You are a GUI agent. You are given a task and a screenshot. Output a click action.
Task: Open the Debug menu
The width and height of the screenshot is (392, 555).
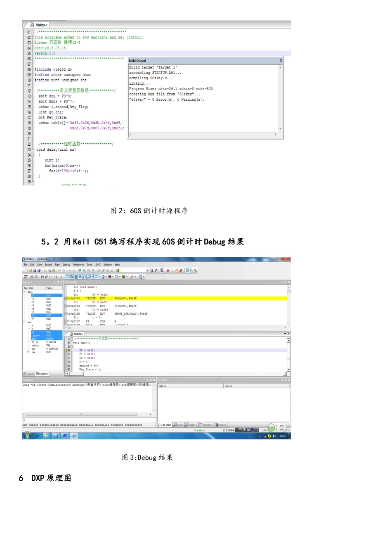click(x=66, y=265)
